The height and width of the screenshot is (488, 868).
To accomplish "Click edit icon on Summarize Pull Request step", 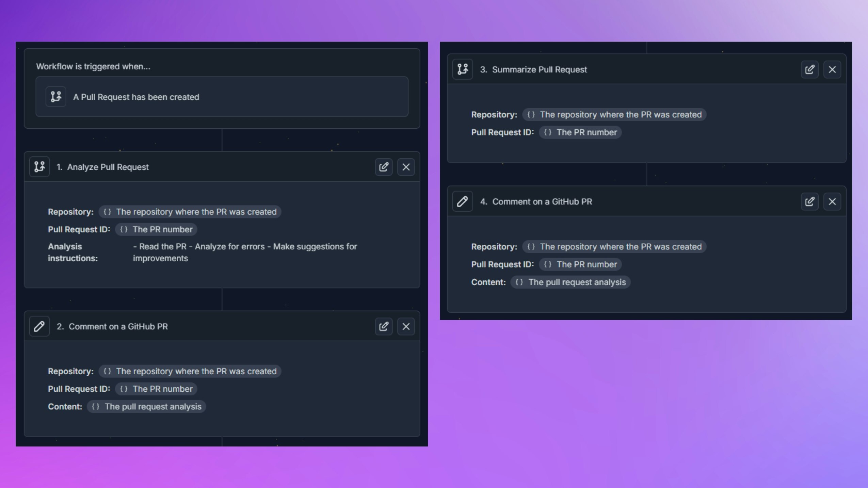I will [x=809, y=69].
